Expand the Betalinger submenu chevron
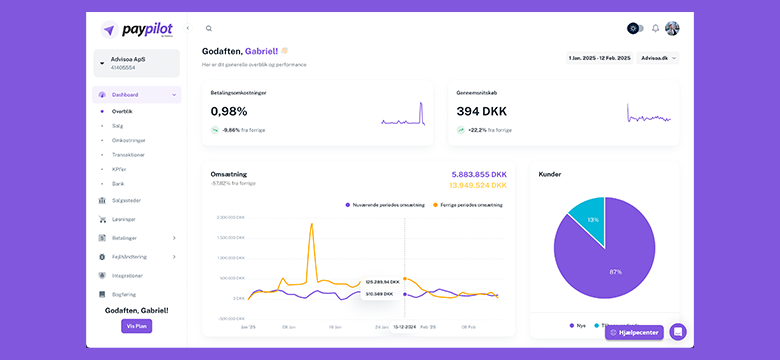Screen dimensions: 780x360 tap(174, 238)
